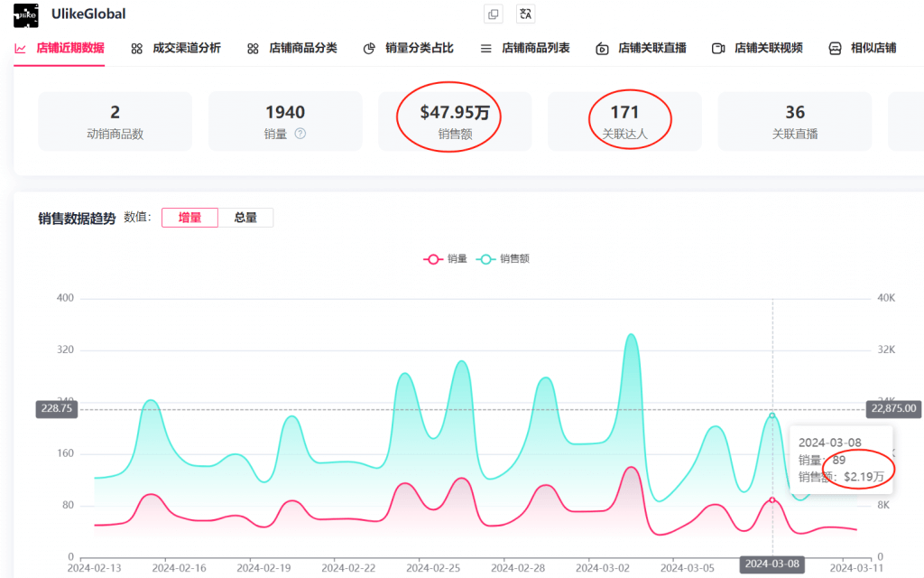The width and height of the screenshot is (924, 578).
Task: Switch the chart values to 总量
Action: click(x=245, y=218)
